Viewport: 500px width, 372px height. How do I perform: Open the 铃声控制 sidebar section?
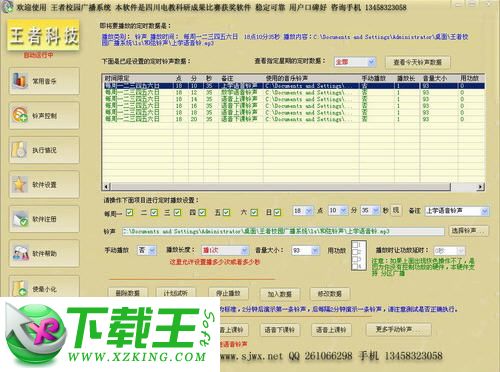pos(44,116)
